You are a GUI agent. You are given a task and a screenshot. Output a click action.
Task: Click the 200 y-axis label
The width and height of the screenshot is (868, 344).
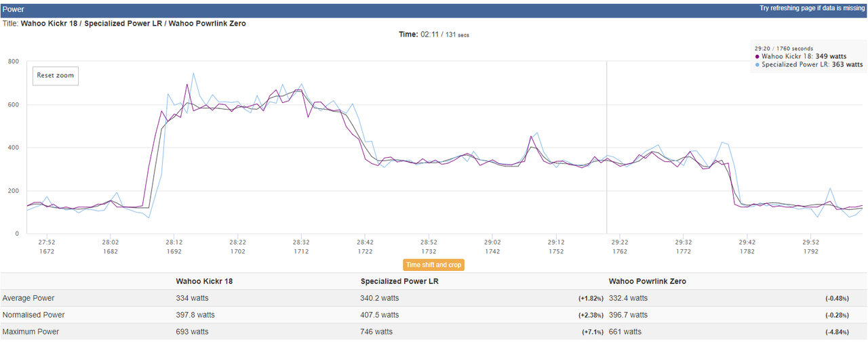pos(14,191)
